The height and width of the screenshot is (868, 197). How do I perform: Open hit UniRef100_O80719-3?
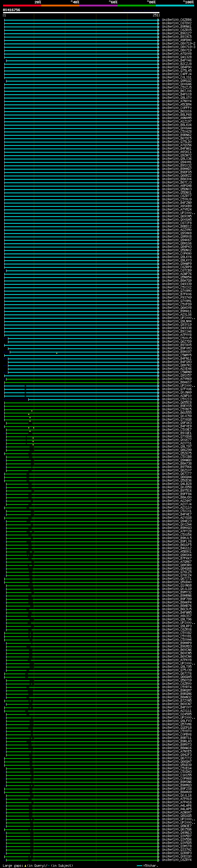tap(179, 47)
